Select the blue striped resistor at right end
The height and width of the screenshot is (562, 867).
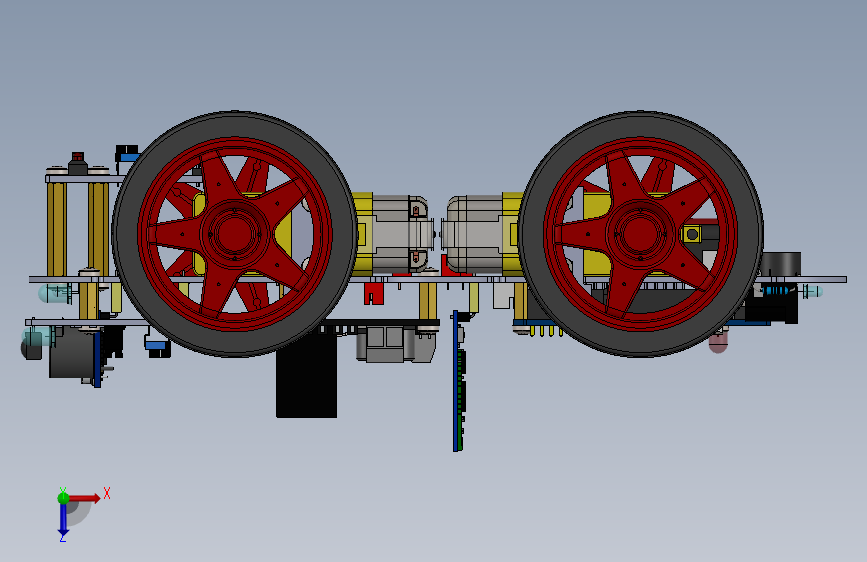(777, 290)
